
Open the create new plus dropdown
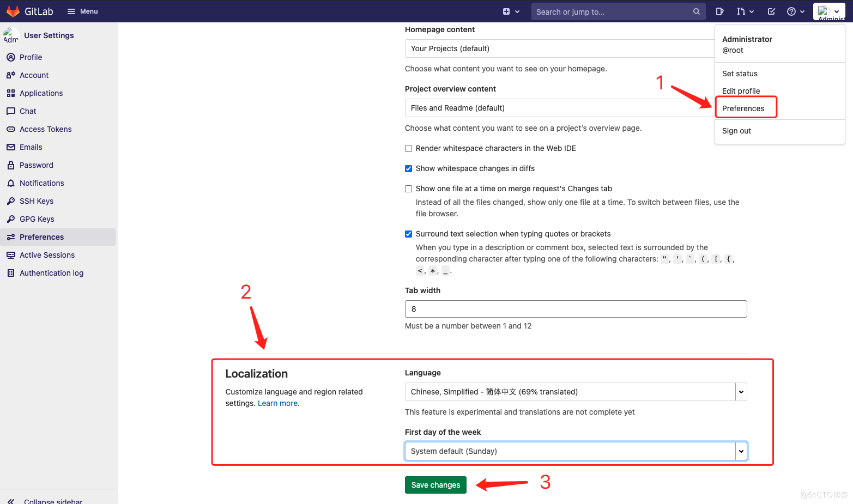coord(511,11)
